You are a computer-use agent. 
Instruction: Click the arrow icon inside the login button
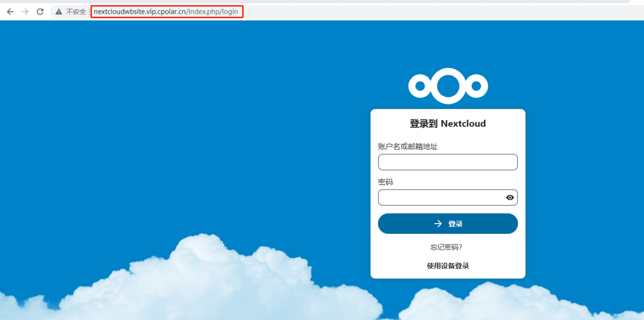click(x=438, y=223)
